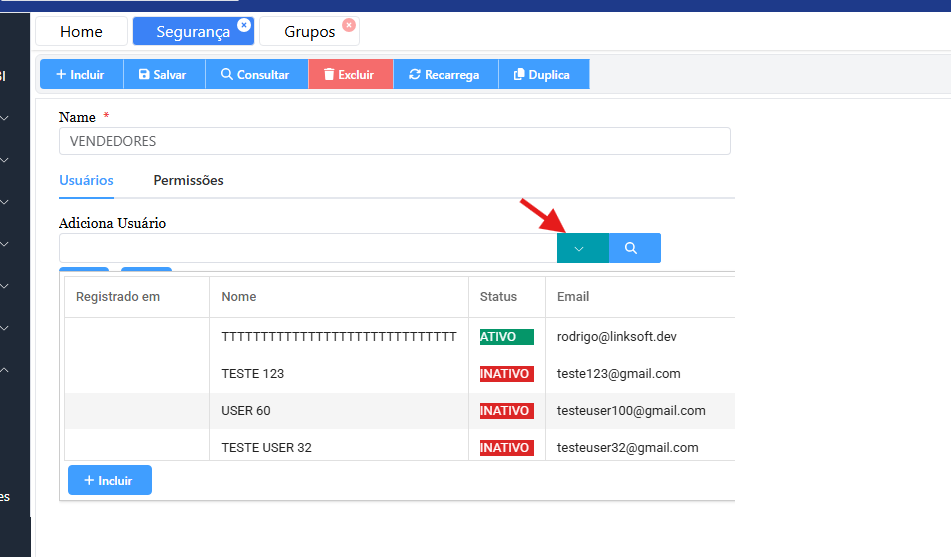Click the Consultar magnifier toolbar button
Screen dimensions: 951x557
(256, 75)
